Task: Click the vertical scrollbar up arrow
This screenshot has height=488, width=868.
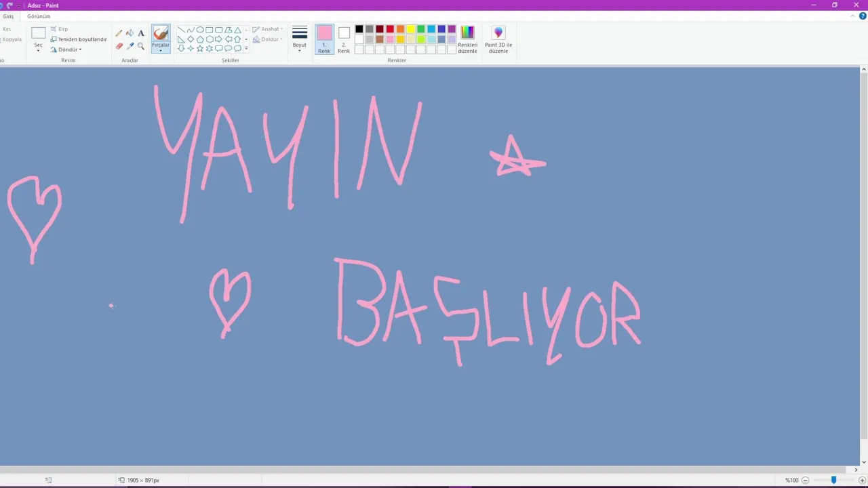Action: click(x=864, y=70)
